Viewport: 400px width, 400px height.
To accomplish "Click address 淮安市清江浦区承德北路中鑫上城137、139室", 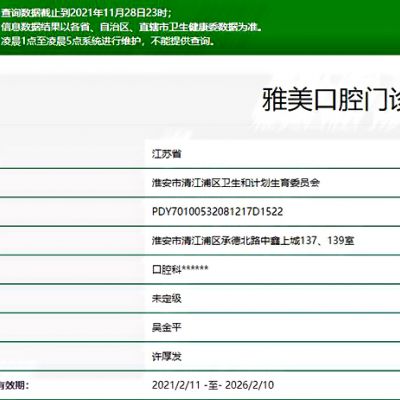I will click(253, 240).
